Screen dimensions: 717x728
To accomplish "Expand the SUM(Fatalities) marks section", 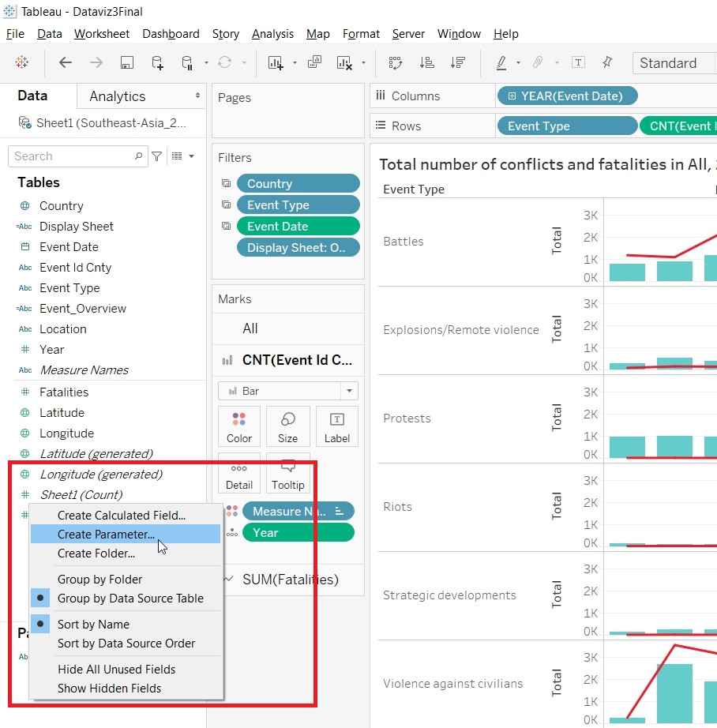I will point(230,580).
